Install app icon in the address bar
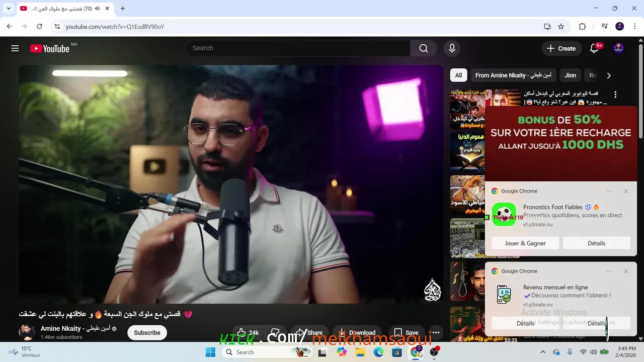The height and width of the screenshot is (362, 644). click(x=547, y=27)
